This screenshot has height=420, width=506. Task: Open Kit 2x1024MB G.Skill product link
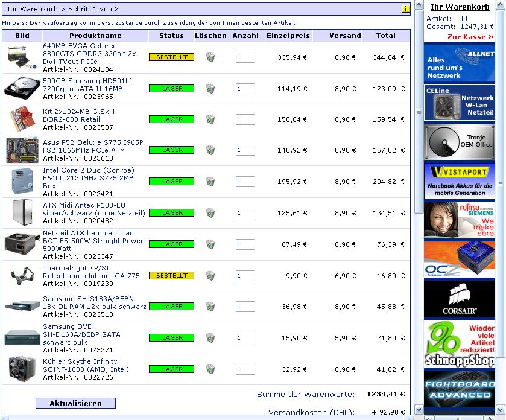[79, 116]
